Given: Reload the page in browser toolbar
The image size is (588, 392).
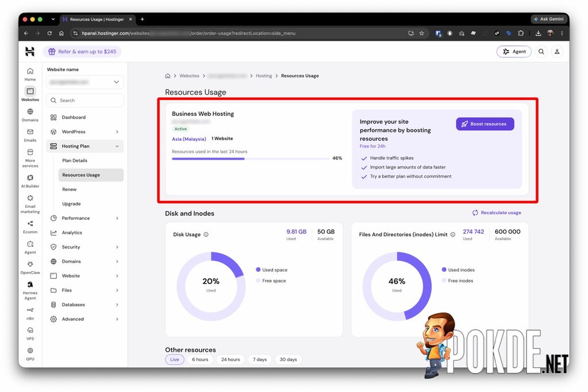Looking at the screenshot, I should tap(49, 33).
